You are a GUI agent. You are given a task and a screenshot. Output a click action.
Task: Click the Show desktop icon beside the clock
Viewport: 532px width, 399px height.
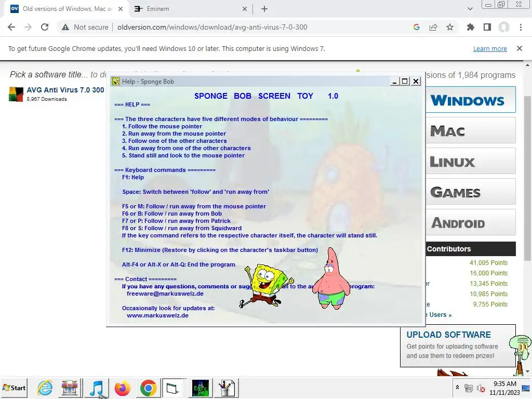pyautogui.click(x=527, y=388)
